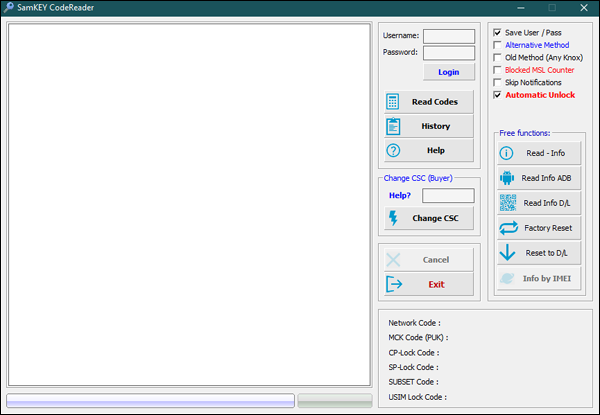Click the MCK Code (PUK) label
Viewport: 600px width, 415px height.
pos(418,338)
